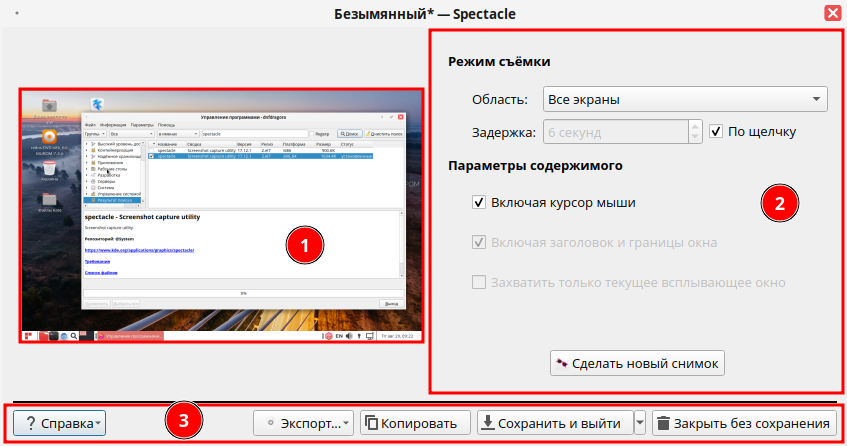Disable Включая курсор мыши checkbox
This screenshot has width=847, height=446.
(479, 203)
